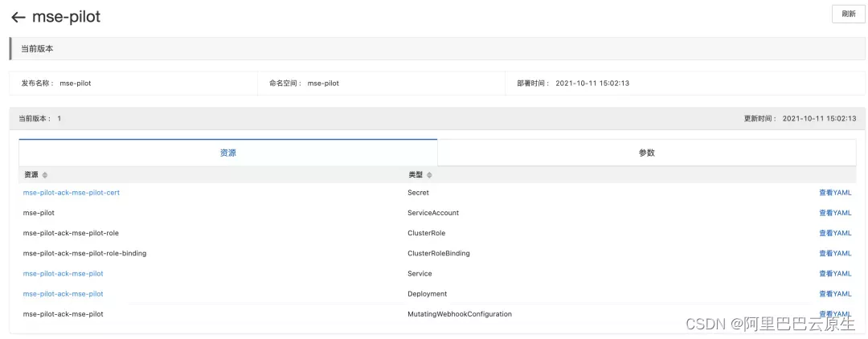The width and height of the screenshot is (868, 339).
Task: Click the mse-pilot-ack-mse-pilot-role resource name
Action: pyautogui.click(x=71, y=233)
